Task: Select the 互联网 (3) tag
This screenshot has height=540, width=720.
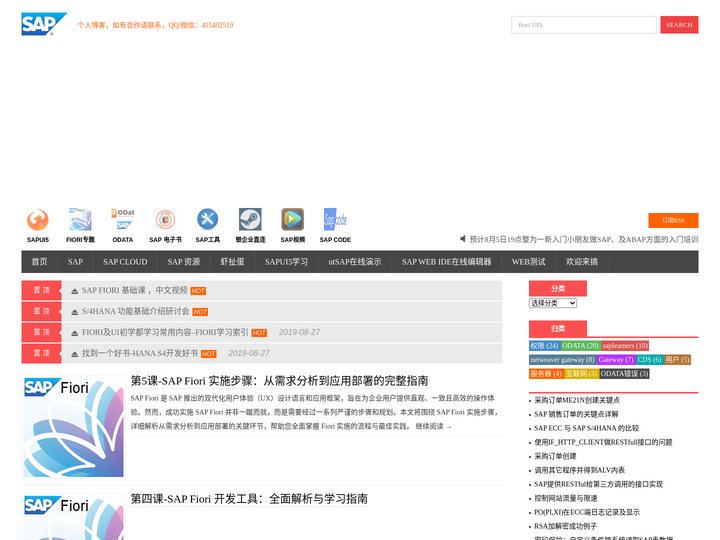Action: [581, 374]
